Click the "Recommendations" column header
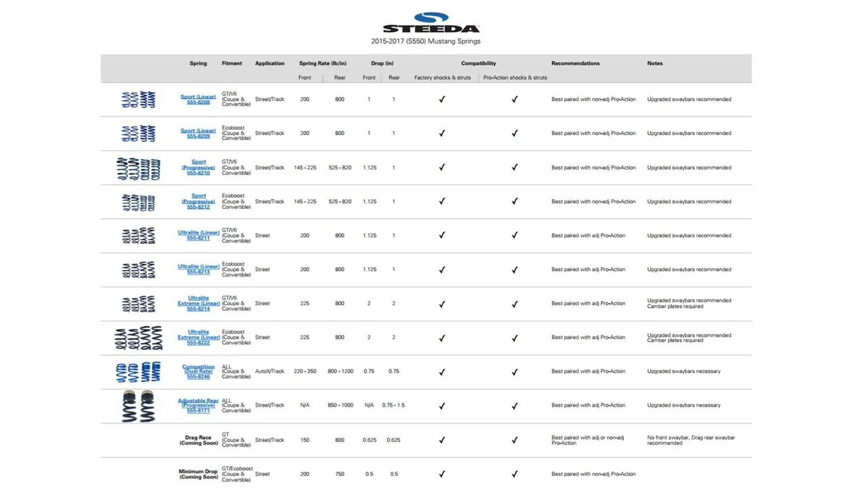 [576, 64]
